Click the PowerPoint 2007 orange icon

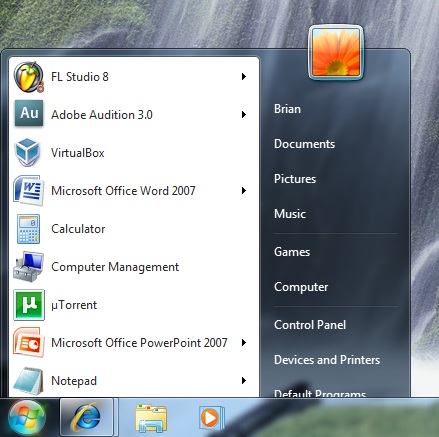click(29, 342)
